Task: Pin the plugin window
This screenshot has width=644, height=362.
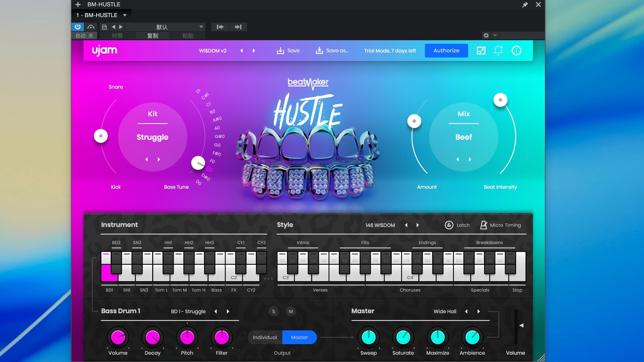Action: (x=525, y=4)
